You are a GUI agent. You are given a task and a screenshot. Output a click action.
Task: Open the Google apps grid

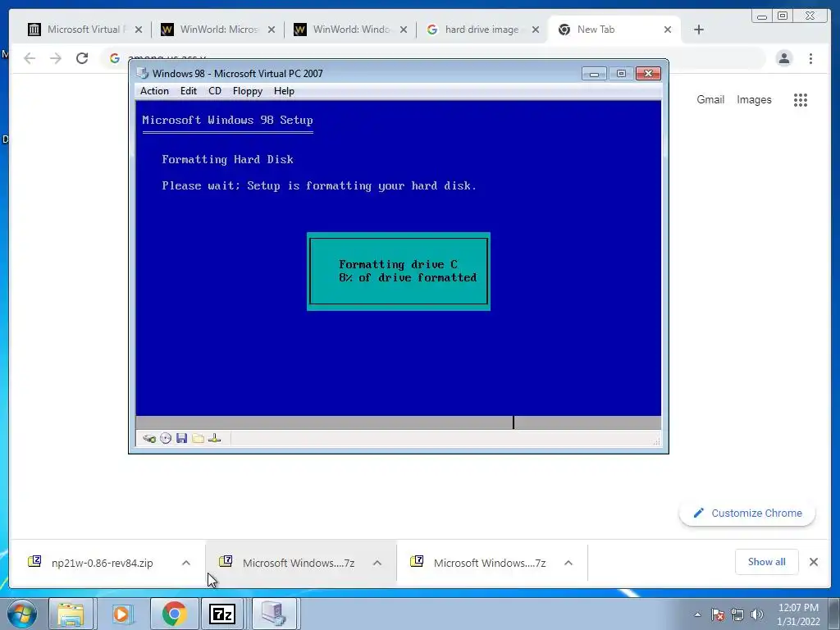coord(801,99)
